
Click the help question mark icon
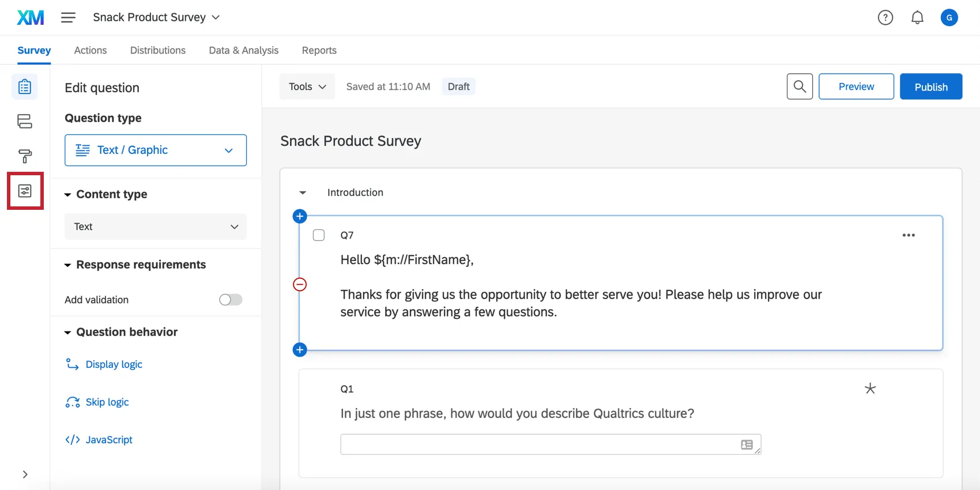click(x=885, y=18)
